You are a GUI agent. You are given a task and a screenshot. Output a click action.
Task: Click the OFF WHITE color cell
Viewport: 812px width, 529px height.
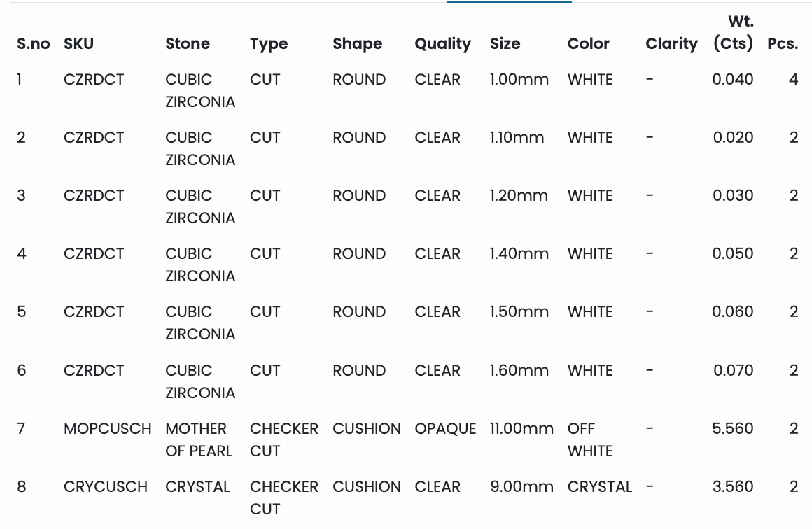point(590,439)
